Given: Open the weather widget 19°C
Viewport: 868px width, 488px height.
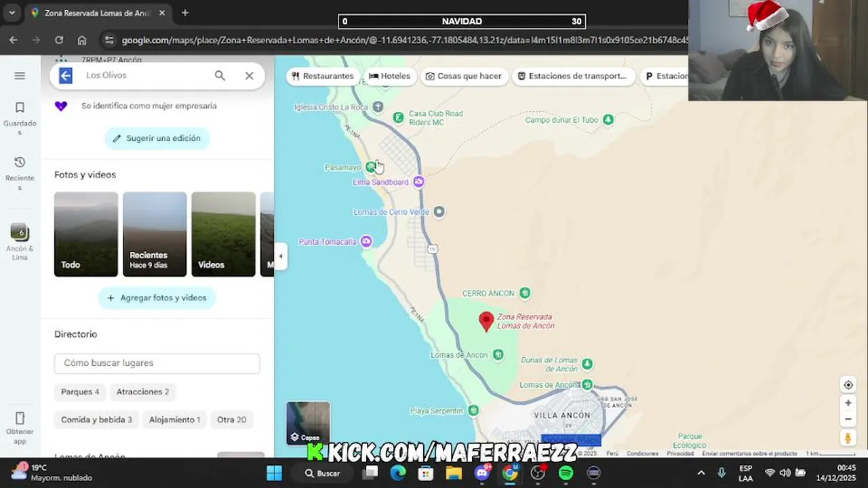Looking at the screenshot, I should tap(52, 472).
